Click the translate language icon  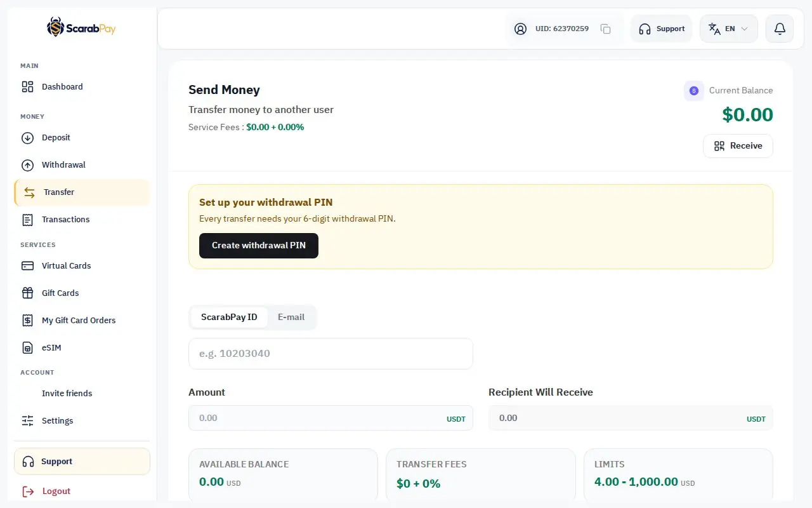pos(714,29)
